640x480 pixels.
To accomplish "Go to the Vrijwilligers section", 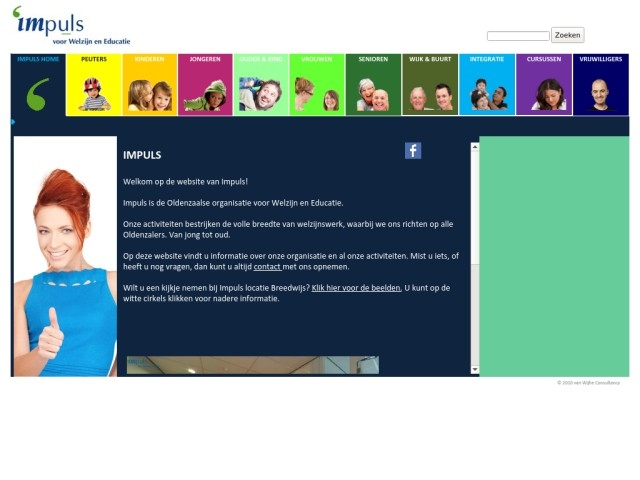I will [x=600, y=85].
